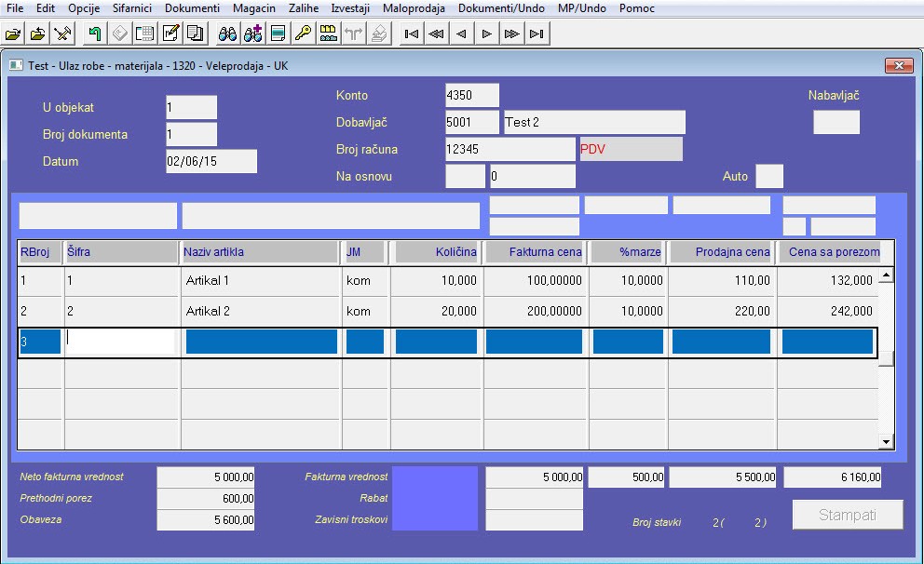Click the total with tax 6 160,00

[832, 477]
